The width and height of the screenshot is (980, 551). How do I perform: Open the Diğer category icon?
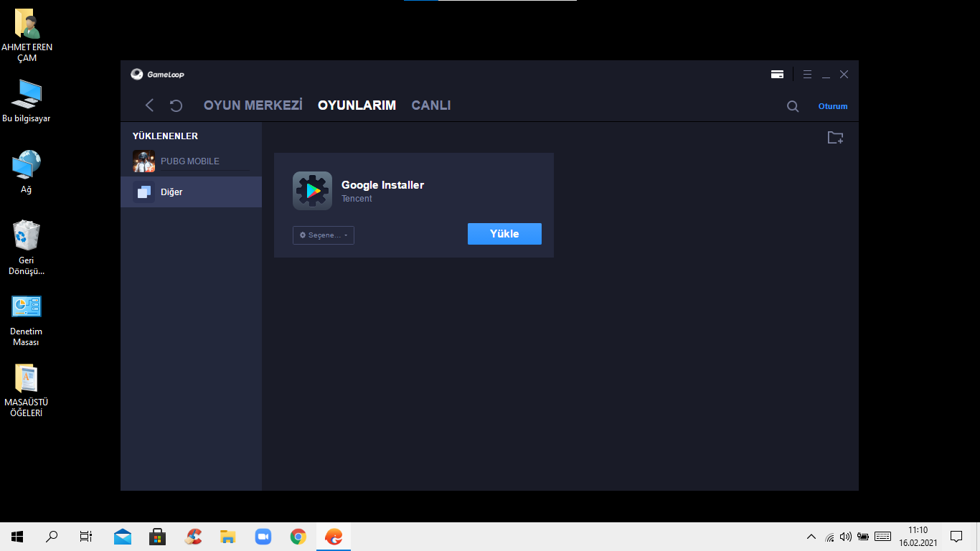point(143,192)
